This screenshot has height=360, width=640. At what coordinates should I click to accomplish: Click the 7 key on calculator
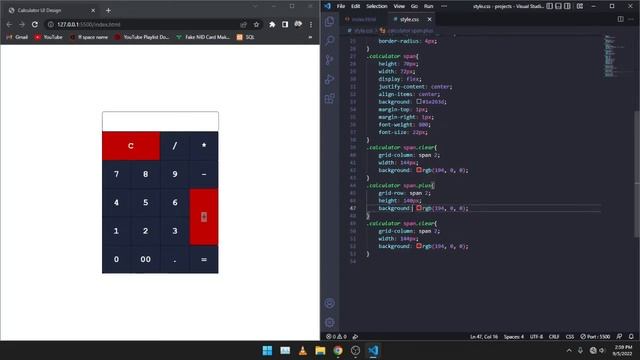click(x=116, y=174)
